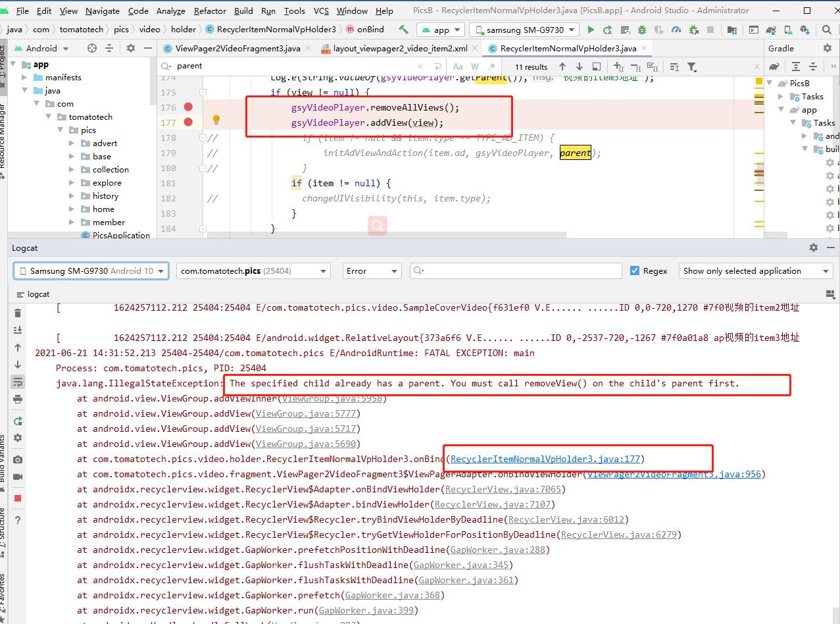Image resolution: width=840 pixels, height=624 pixels.
Task: Click the Logcat filter search field
Action: pyautogui.click(x=516, y=271)
